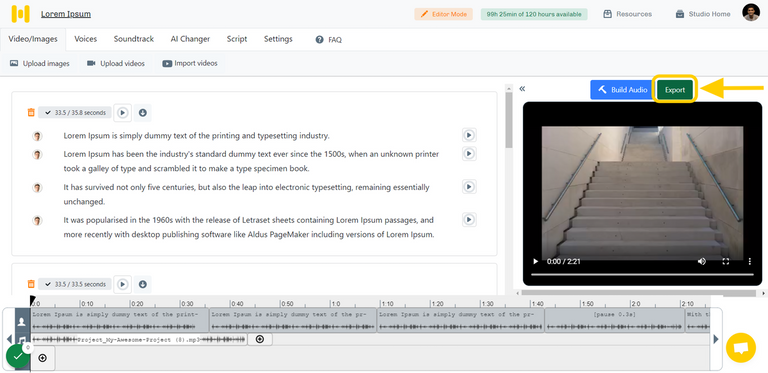Viewport: 768px width, 373px height.
Task: Click Upload videos
Action: [116, 64]
